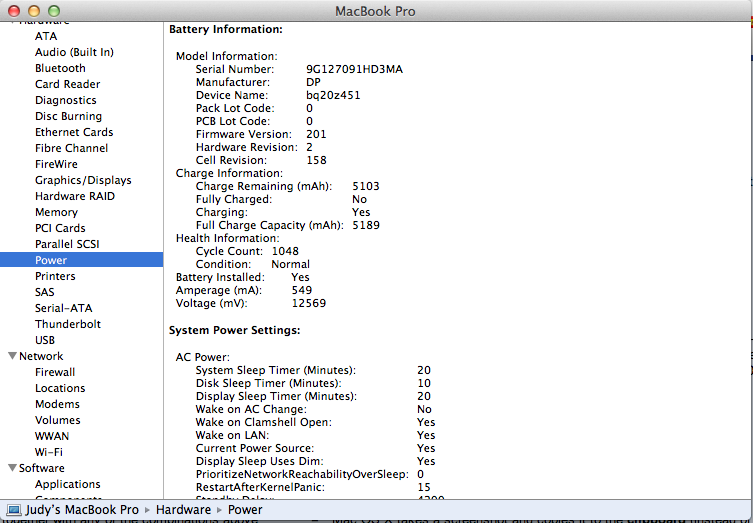Click the MacBook Pro window title

tap(375, 11)
